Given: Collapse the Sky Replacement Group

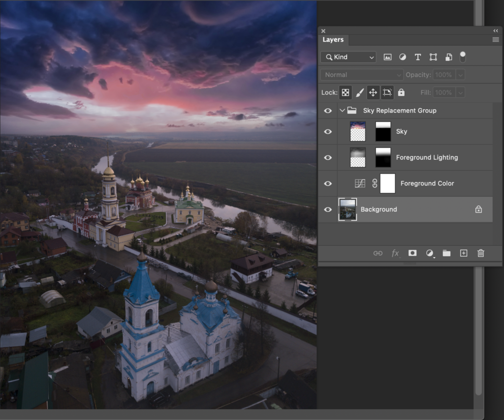Looking at the screenshot, I should 342,111.
